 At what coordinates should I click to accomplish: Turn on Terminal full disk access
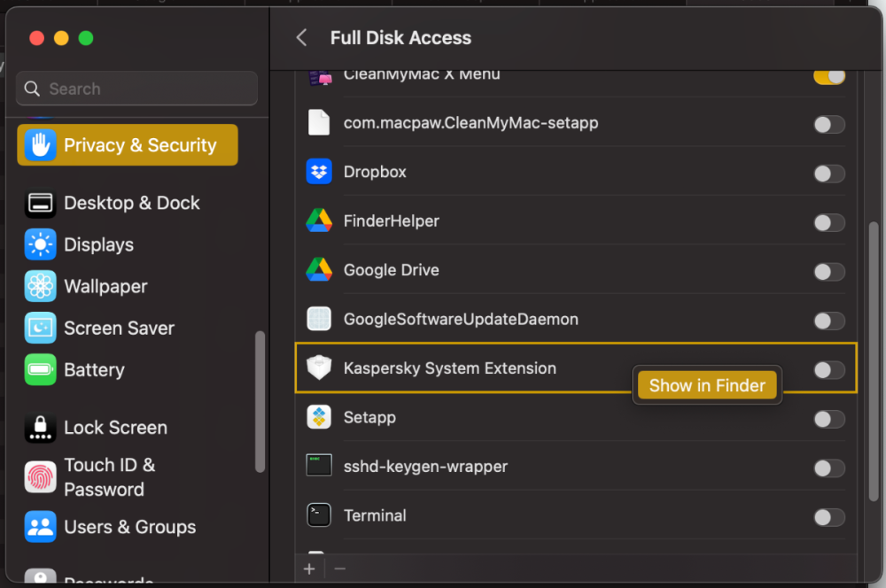point(829,517)
